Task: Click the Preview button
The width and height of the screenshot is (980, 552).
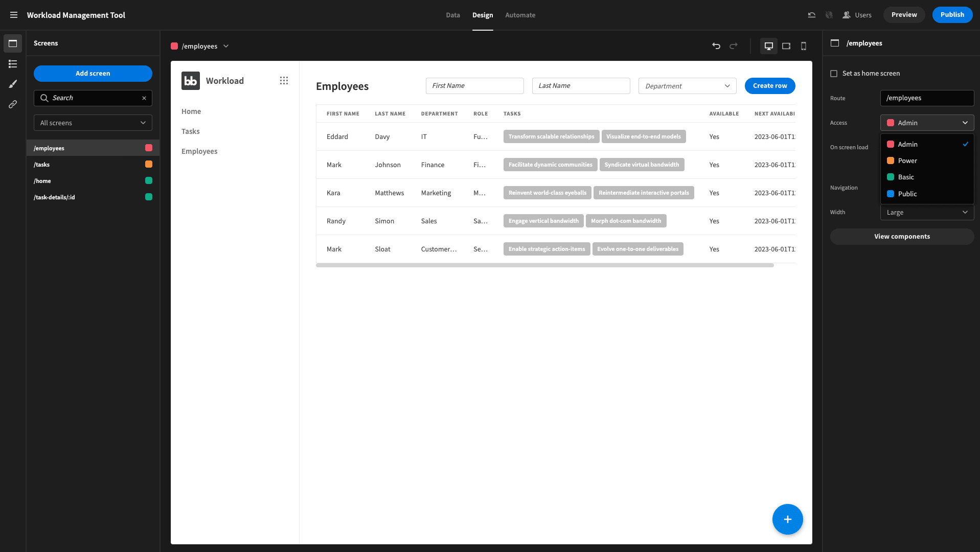Action: click(x=904, y=15)
